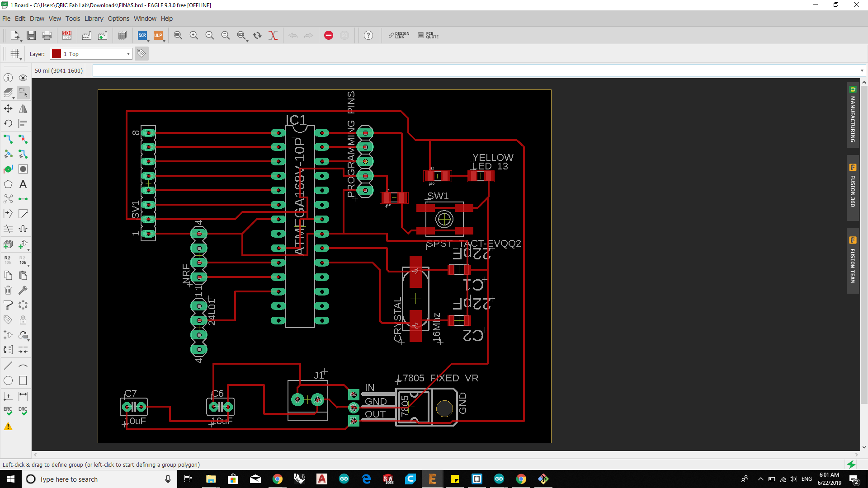This screenshot has width=868, height=488.
Task: Toggle the attribute tag button beside Layer
Action: coord(142,54)
